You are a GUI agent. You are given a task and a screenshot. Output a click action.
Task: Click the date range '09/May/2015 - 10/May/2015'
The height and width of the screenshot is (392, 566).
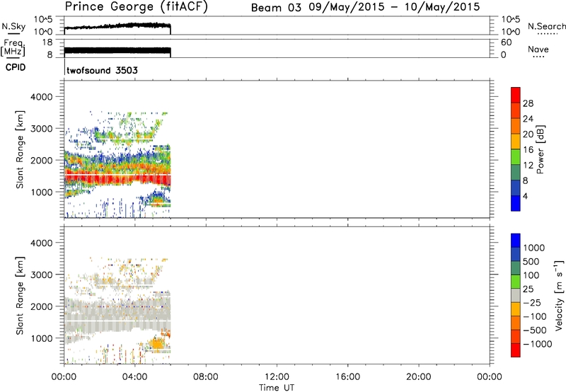coord(394,7)
